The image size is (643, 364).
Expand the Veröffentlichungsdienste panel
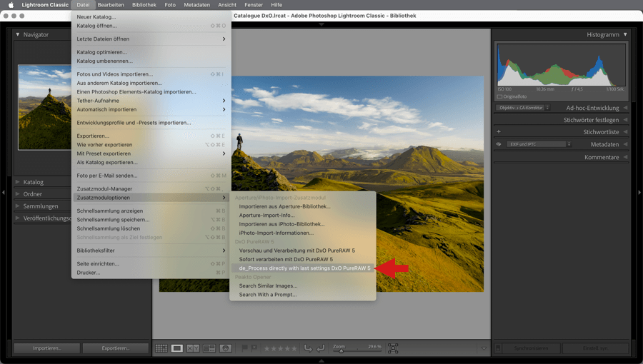(x=18, y=218)
